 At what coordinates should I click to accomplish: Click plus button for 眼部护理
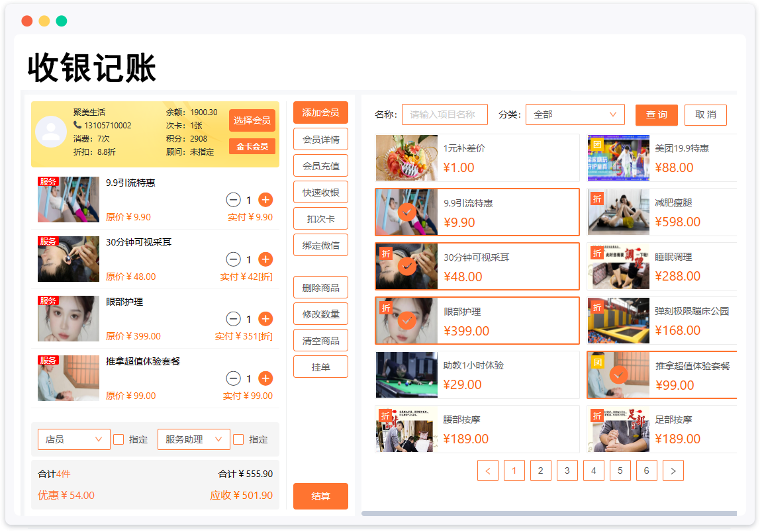[x=265, y=319]
